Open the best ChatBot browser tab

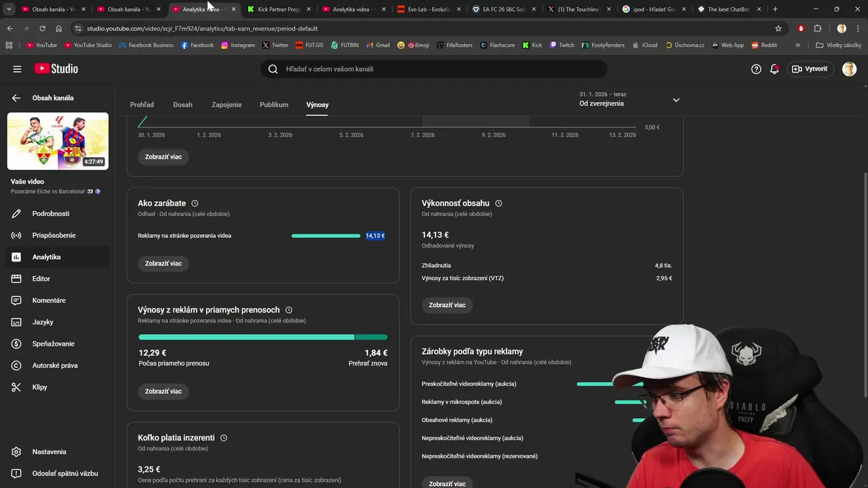click(x=727, y=9)
